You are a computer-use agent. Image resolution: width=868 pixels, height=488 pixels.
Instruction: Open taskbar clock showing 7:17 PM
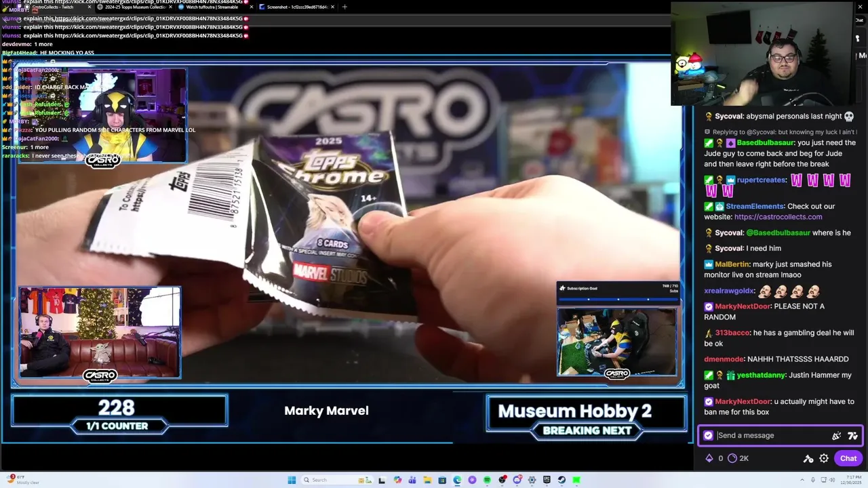(852, 480)
